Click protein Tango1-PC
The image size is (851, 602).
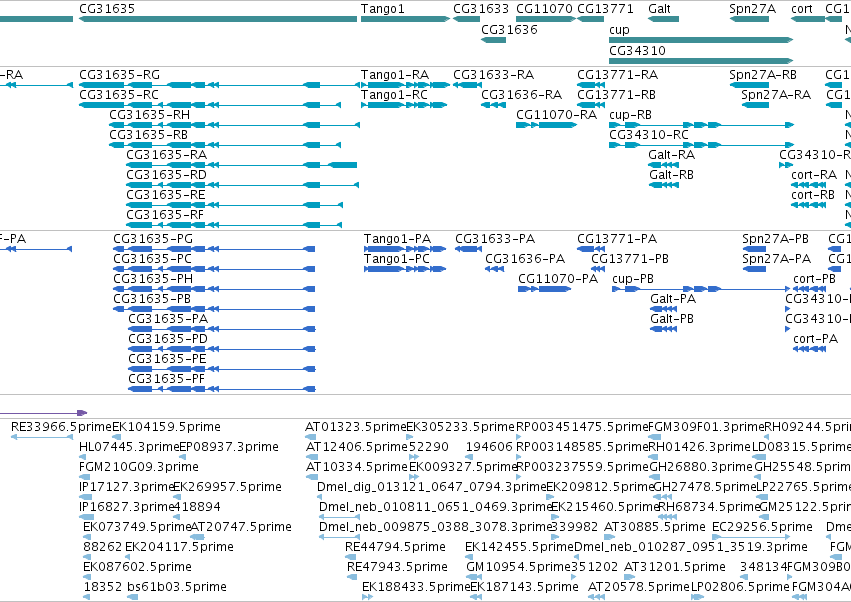(397, 259)
